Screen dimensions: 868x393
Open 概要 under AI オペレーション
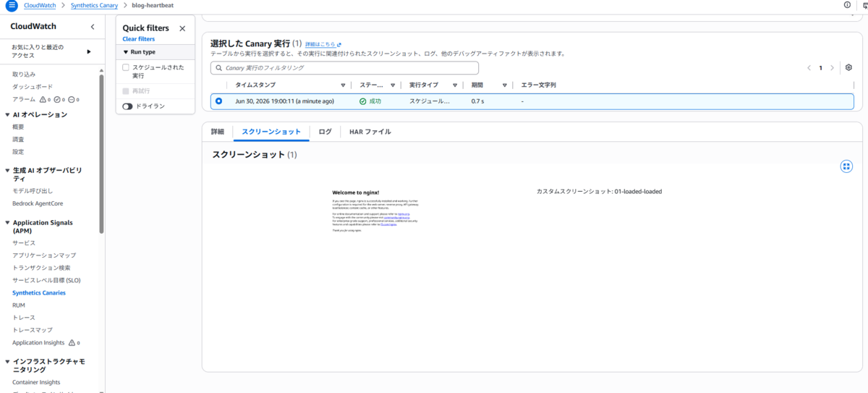18,127
